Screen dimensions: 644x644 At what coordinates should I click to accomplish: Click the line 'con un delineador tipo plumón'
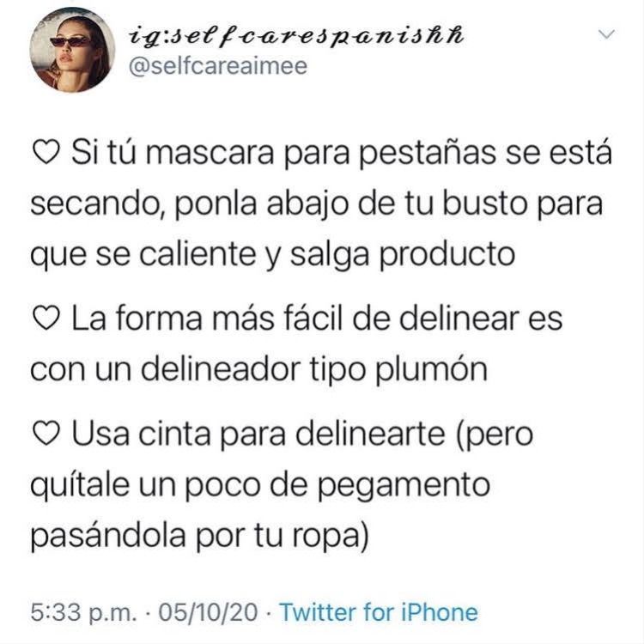(258, 369)
